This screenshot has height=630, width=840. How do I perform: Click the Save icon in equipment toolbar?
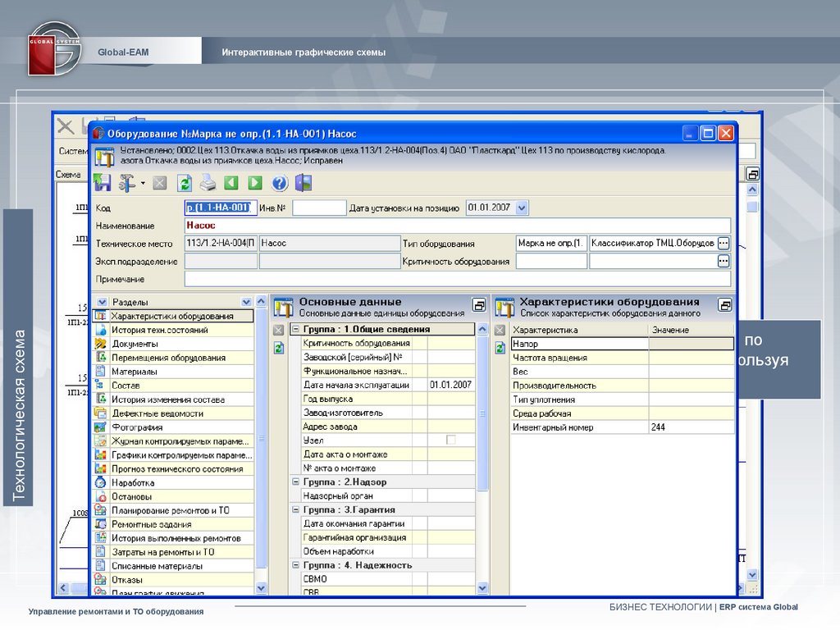(x=103, y=183)
